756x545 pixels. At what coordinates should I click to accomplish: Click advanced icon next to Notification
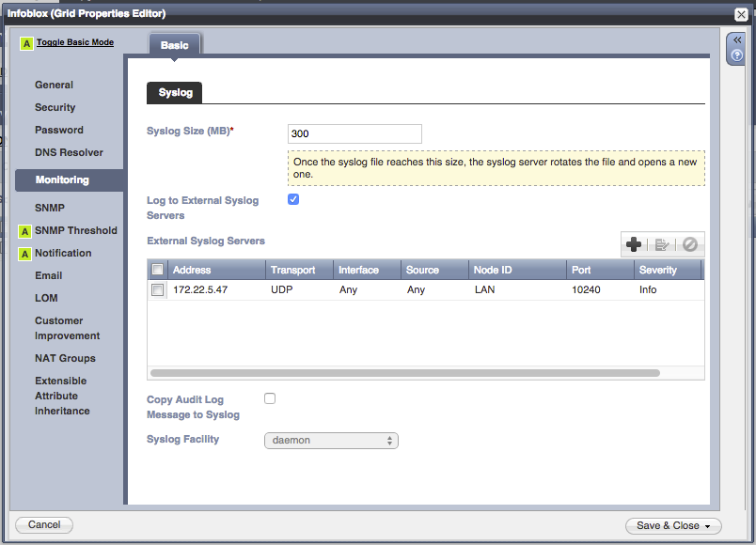pyautogui.click(x=24, y=254)
